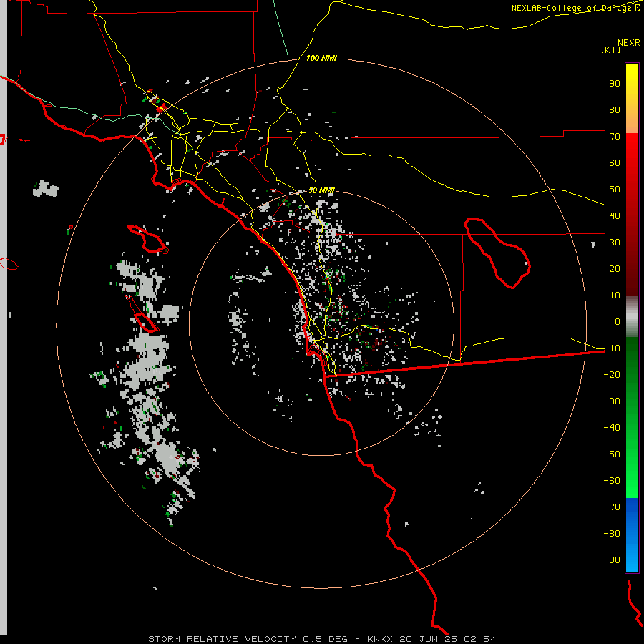
Task: Select the 20 value on the velocity scale
Action: (615, 268)
